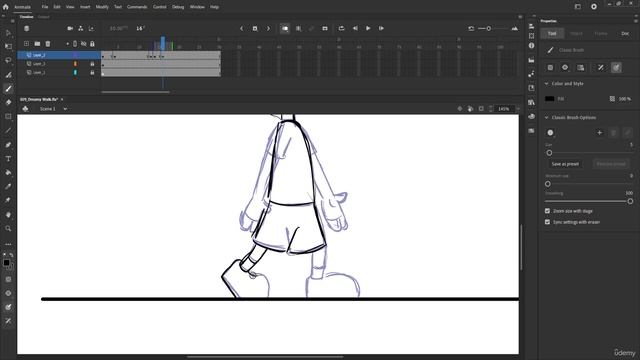
Task: Adjust the brush Size slider handle
Action: (549, 153)
